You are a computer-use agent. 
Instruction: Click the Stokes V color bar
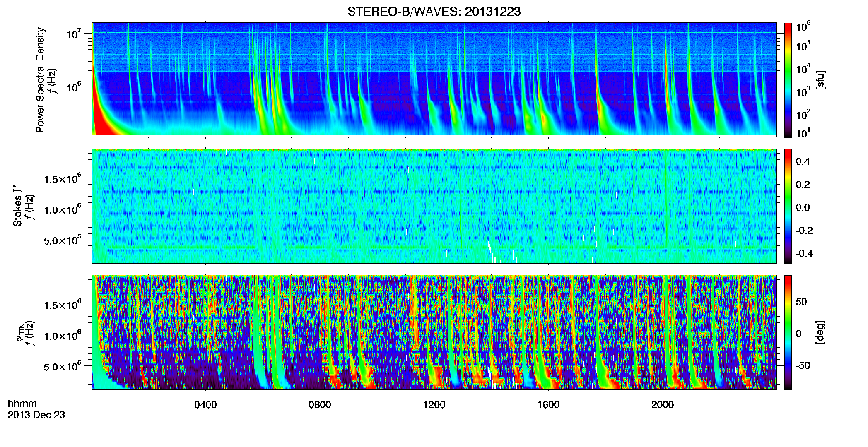788,206
